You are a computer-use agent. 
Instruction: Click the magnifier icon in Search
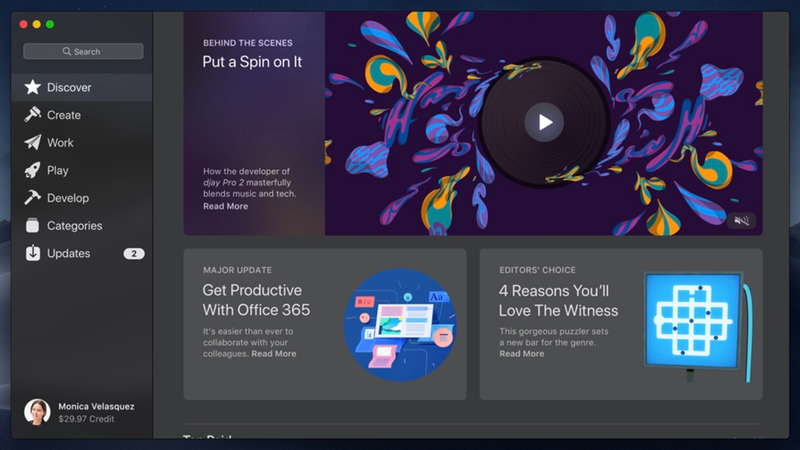click(x=67, y=51)
